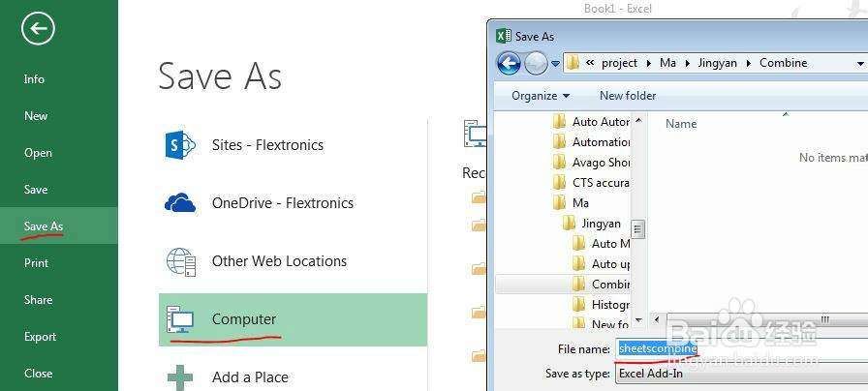This screenshot has height=391, width=868.
Task: Choose Save in the green sidebar
Action: click(x=36, y=189)
